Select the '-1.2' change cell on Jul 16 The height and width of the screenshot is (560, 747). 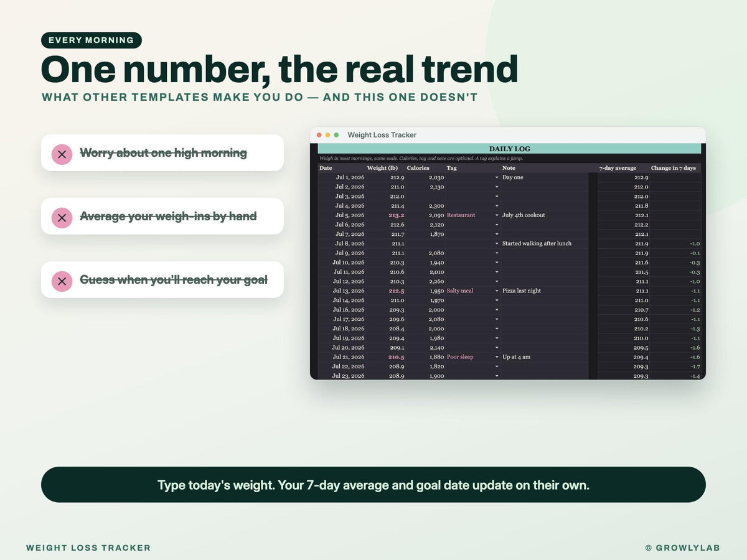[675, 310]
